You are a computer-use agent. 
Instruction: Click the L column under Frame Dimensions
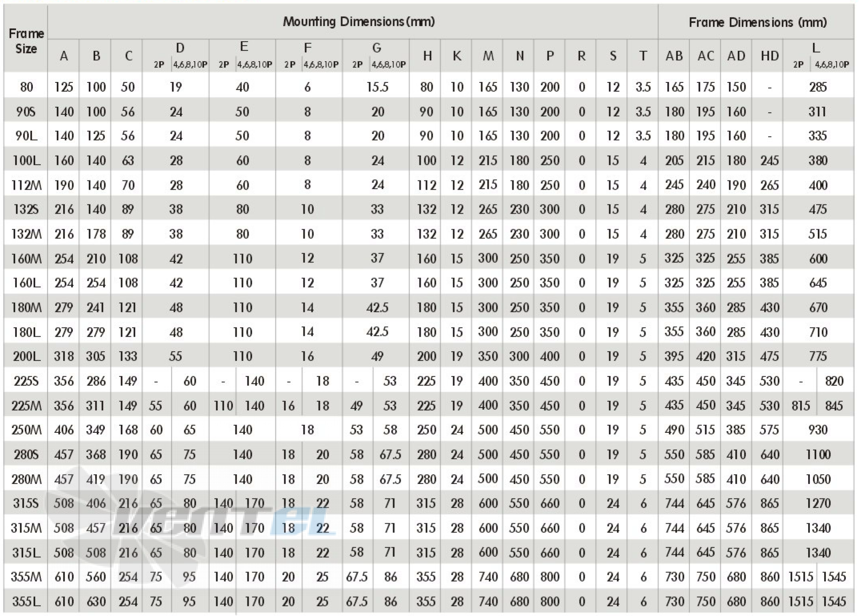[x=820, y=43]
